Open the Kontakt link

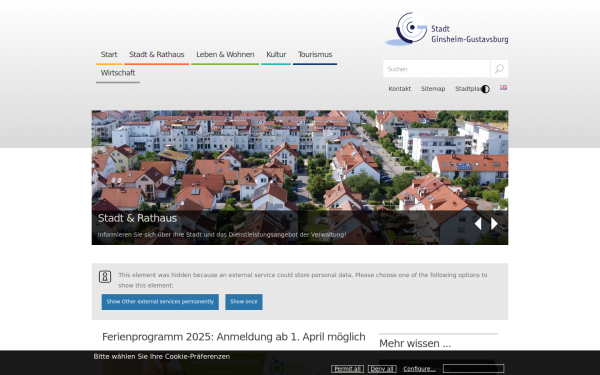(x=399, y=89)
